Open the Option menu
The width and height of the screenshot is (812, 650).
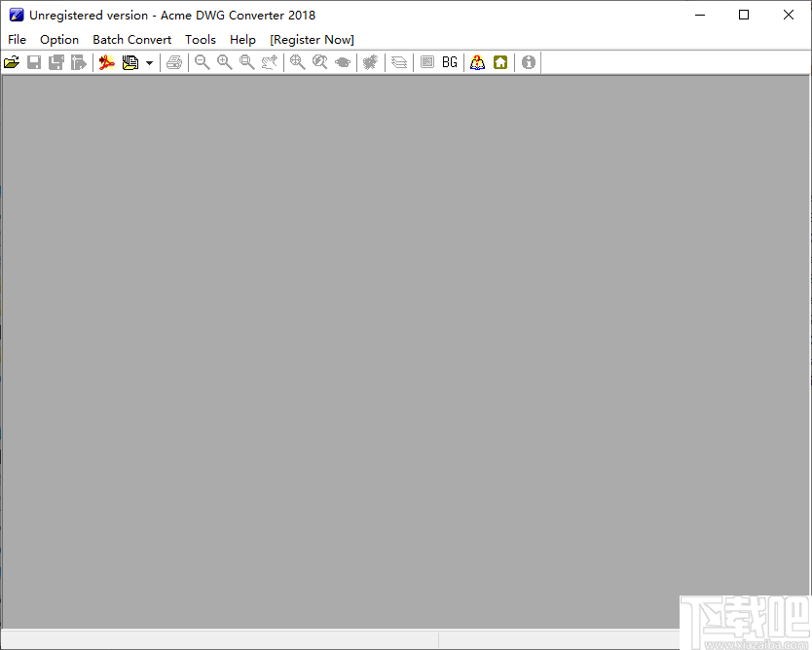59,39
